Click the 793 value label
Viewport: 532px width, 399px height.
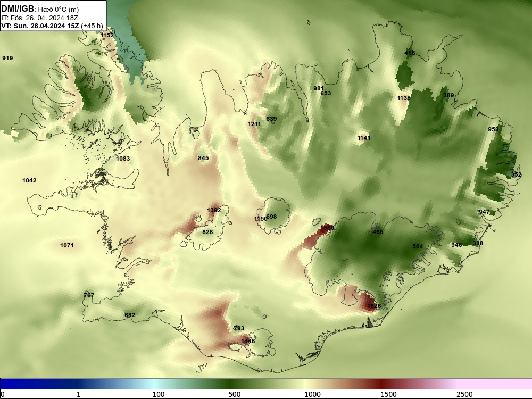tap(239, 328)
